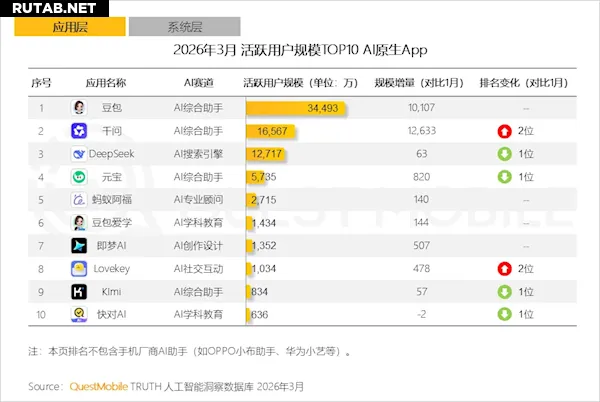The height and width of the screenshot is (402, 600).
Task: Select the 千问 app icon
Action: click(x=78, y=131)
